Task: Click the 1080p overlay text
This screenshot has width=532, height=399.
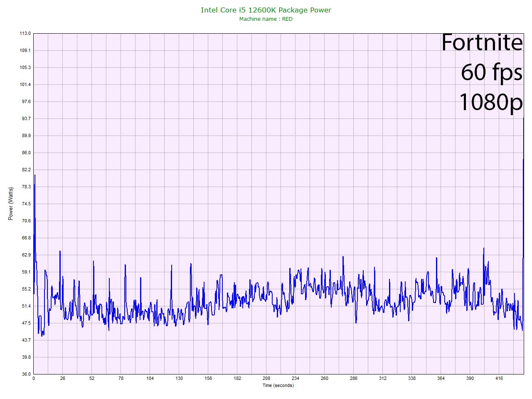Action: point(490,102)
